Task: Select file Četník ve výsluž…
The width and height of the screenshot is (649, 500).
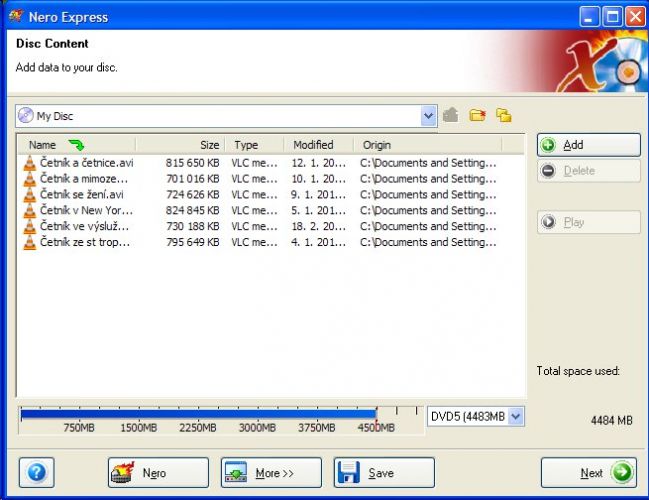Action: click(84, 226)
